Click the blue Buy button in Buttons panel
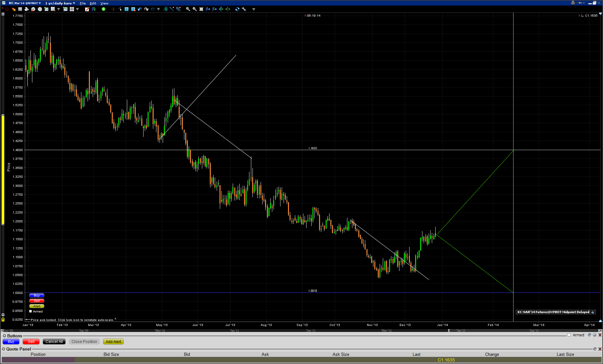The height and width of the screenshot is (364, 603). coord(11,342)
